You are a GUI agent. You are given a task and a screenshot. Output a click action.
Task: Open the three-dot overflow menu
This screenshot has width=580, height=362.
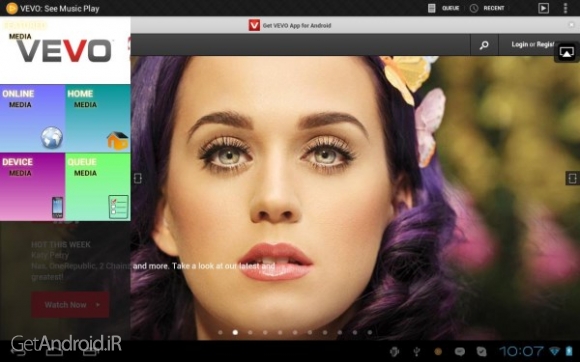pyautogui.click(x=565, y=8)
